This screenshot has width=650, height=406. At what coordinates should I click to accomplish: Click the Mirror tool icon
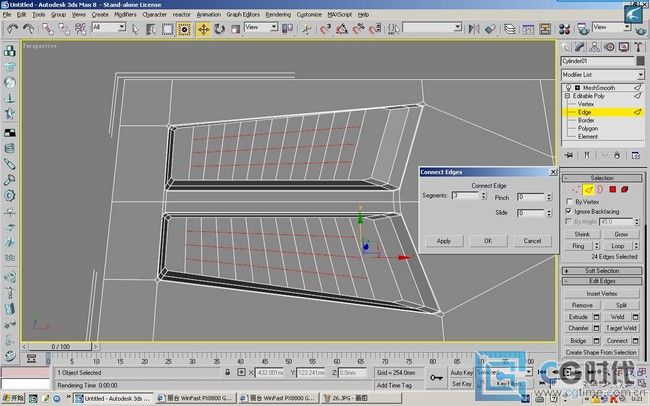(474, 29)
